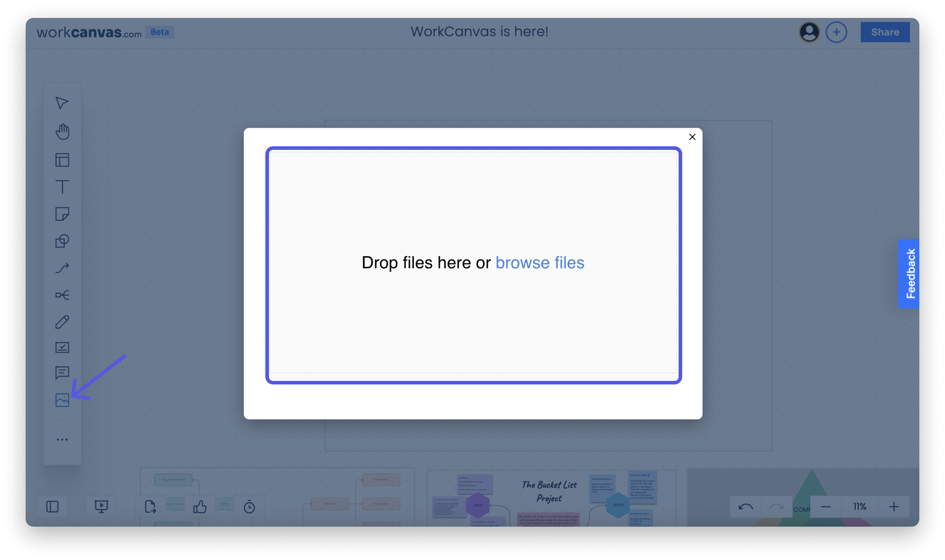This screenshot has width=945, height=560.
Task: Expand more tools with the ellipsis
Action: tap(62, 439)
